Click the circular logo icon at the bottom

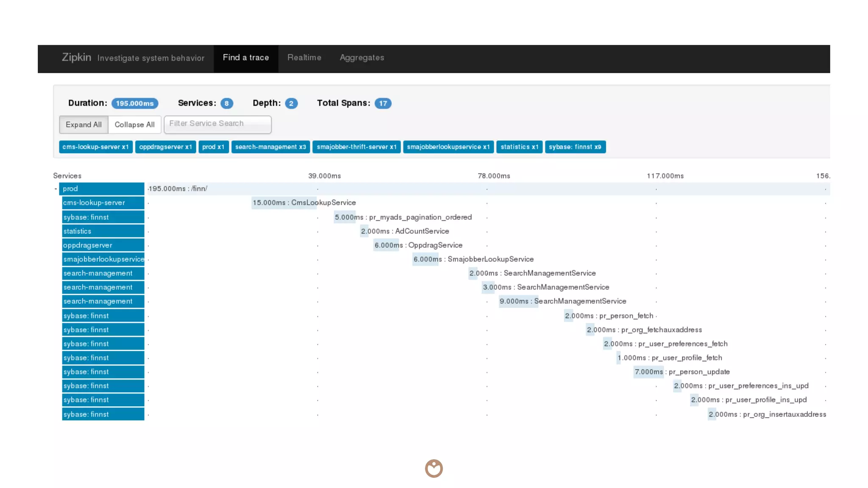(x=434, y=469)
